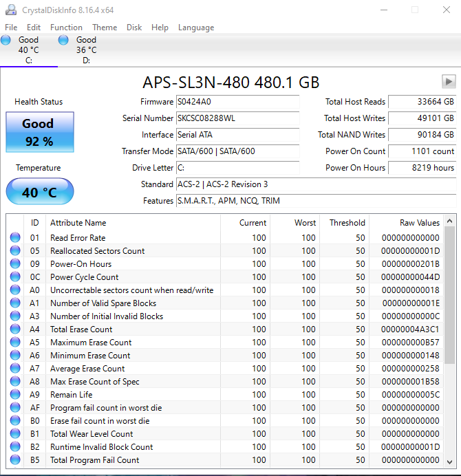The height and width of the screenshot is (476, 461).
Task: Click the Good 92 % health status button
Action: pyautogui.click(x=39, y=131)
